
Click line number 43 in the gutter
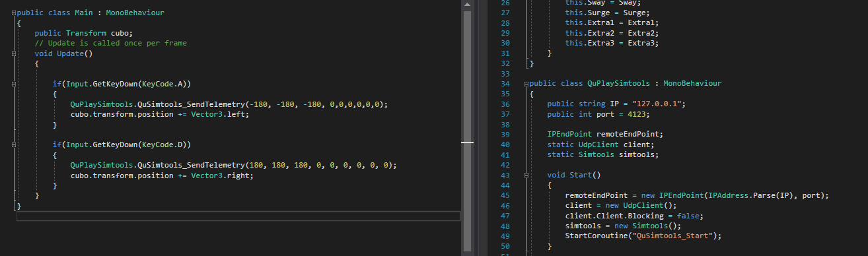506,175
